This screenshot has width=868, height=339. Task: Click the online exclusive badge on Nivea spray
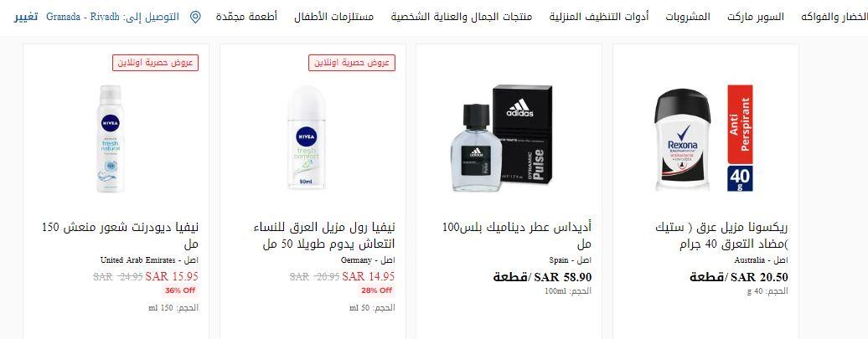(x=156, y=63)
